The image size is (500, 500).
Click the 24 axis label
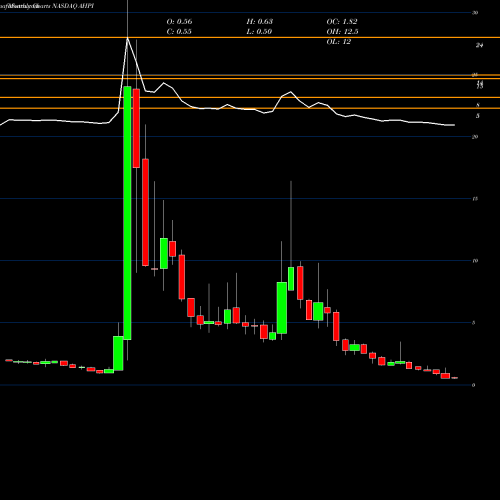point(479,45)
